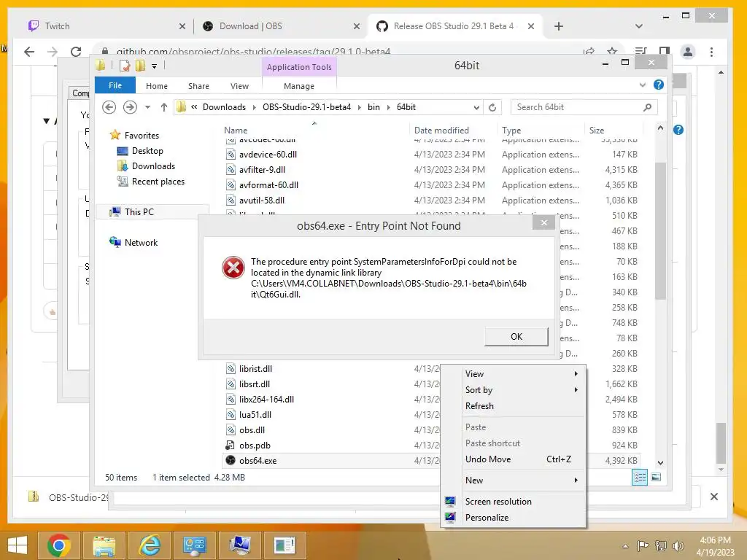This screenshot has width=747, height=560.
Task: Open Chrome three-dot menu
Action: pyautogui.click(x=712, y=52)
